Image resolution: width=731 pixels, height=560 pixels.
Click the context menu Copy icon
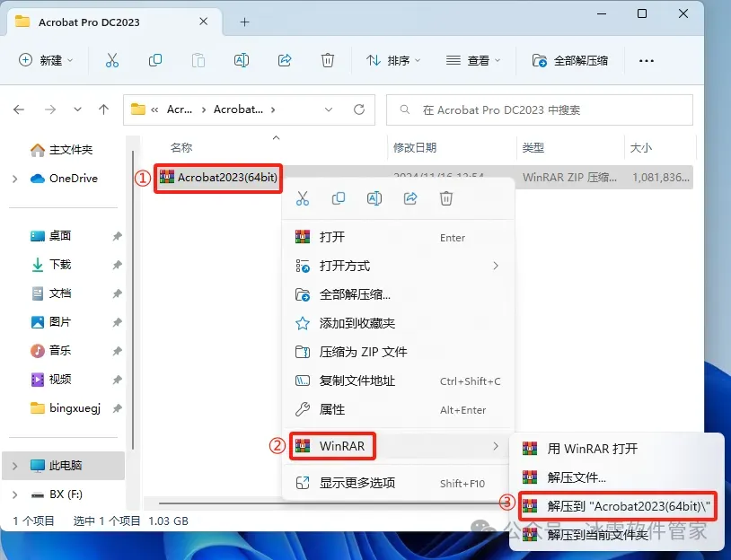click(x=339, y=198)
